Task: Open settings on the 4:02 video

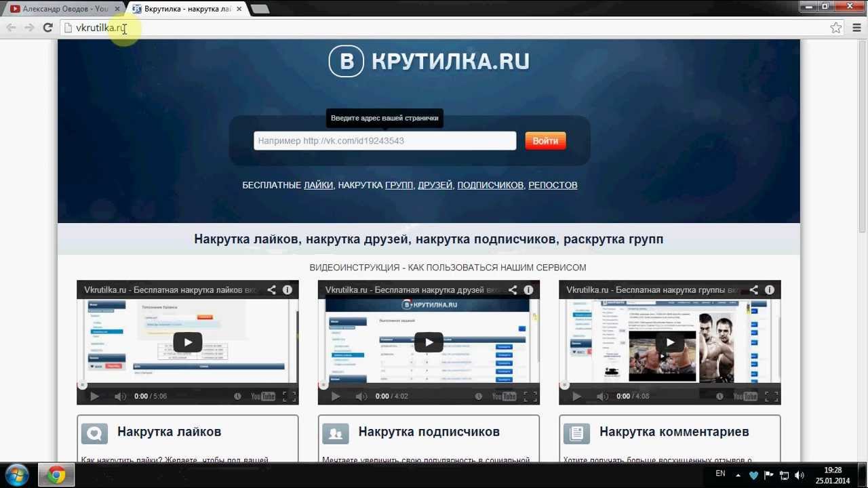Action: [x=479, y=396]
